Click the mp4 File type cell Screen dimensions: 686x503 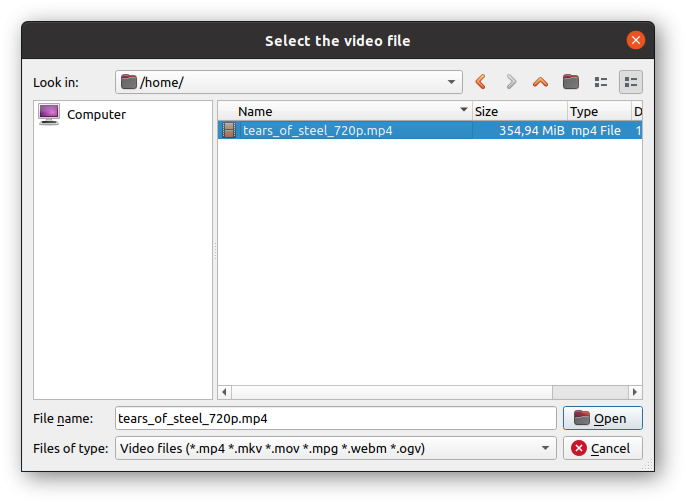tap(596, 130)
